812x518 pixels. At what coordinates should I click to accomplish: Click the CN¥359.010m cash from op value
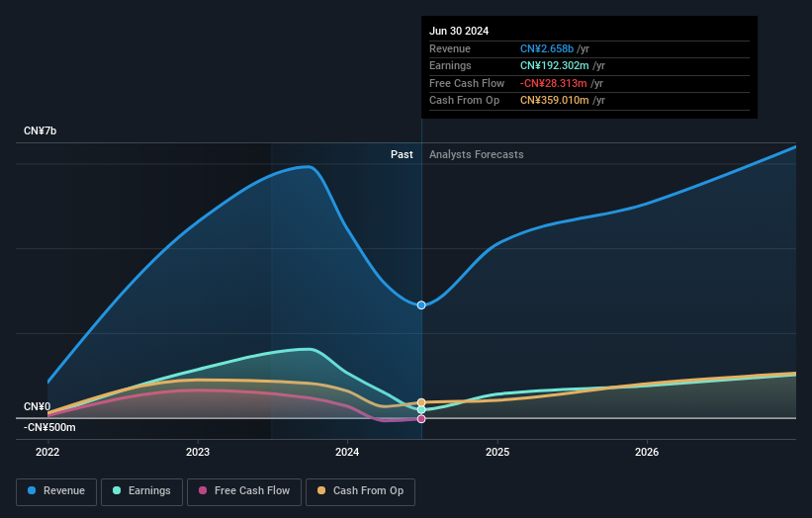pyautogui.click(x=555, y=101)
